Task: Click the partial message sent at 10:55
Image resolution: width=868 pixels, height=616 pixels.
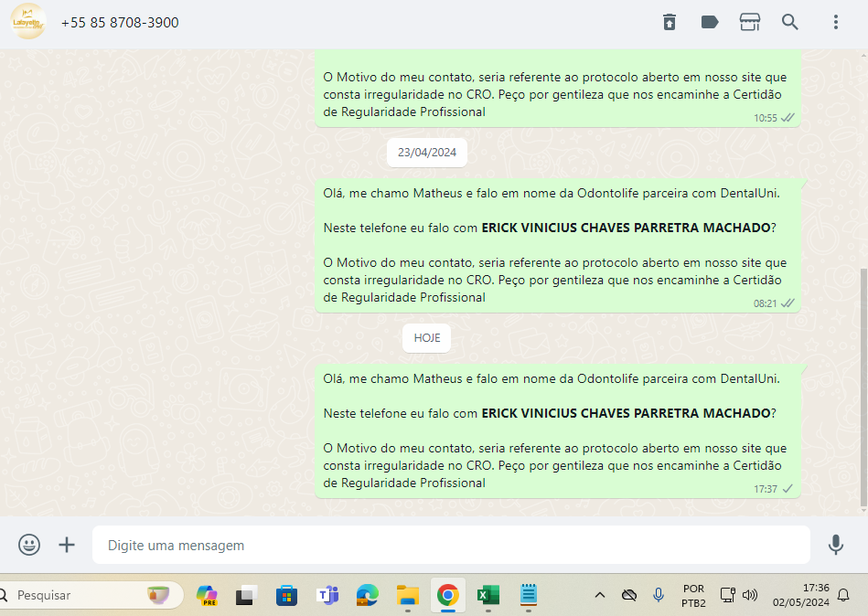Action: pos(558,89)
